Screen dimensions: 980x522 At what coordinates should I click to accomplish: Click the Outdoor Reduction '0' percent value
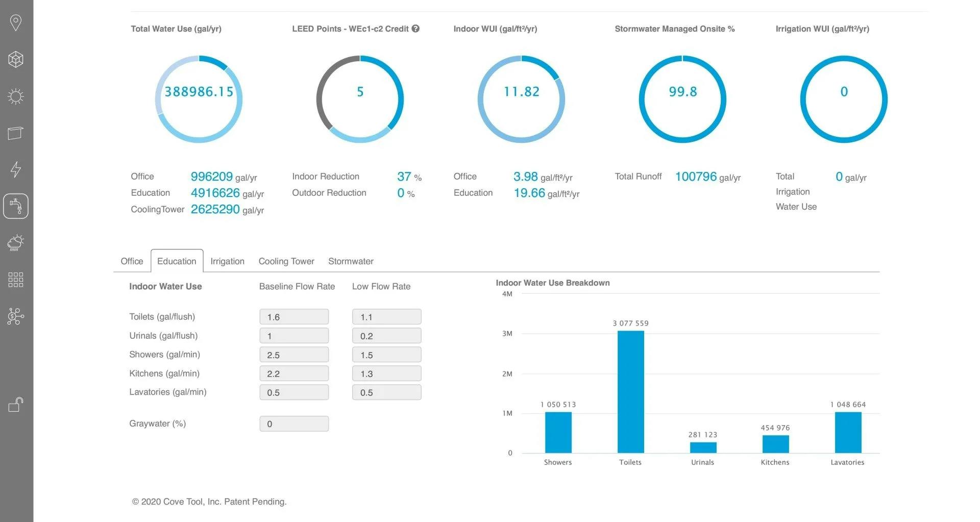[401, 193]
